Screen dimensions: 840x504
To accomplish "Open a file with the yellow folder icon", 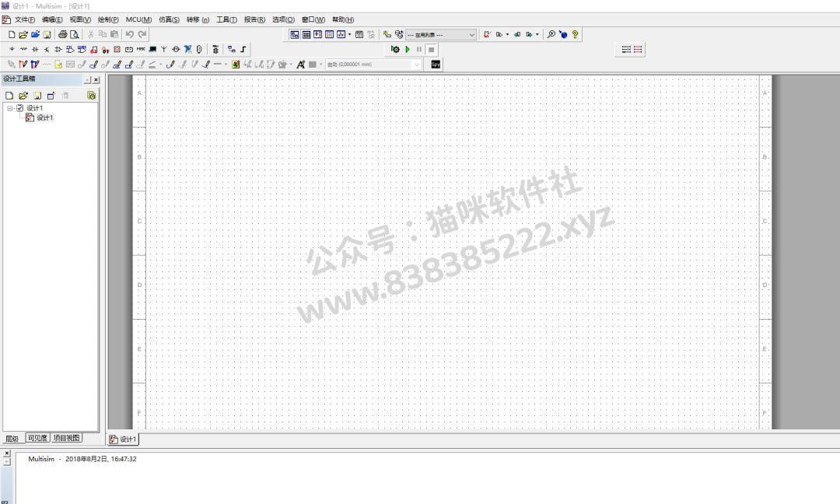I will (23, 34).
